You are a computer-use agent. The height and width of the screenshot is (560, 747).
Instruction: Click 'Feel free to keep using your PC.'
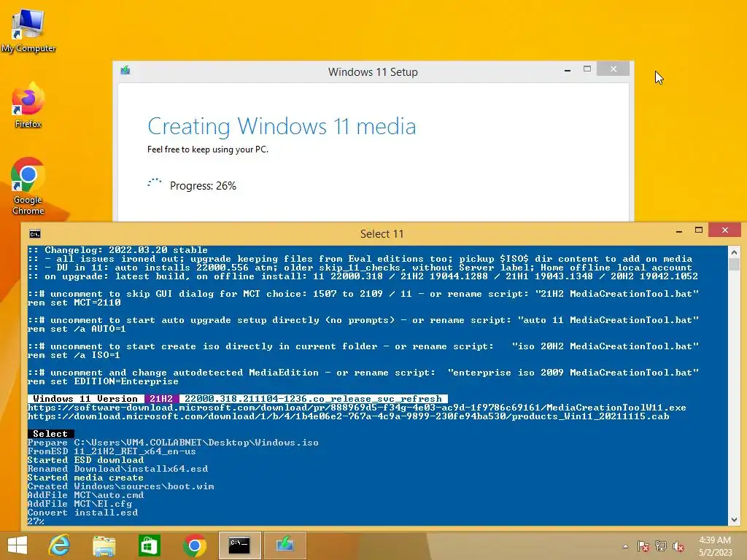(x=208, y=149)
